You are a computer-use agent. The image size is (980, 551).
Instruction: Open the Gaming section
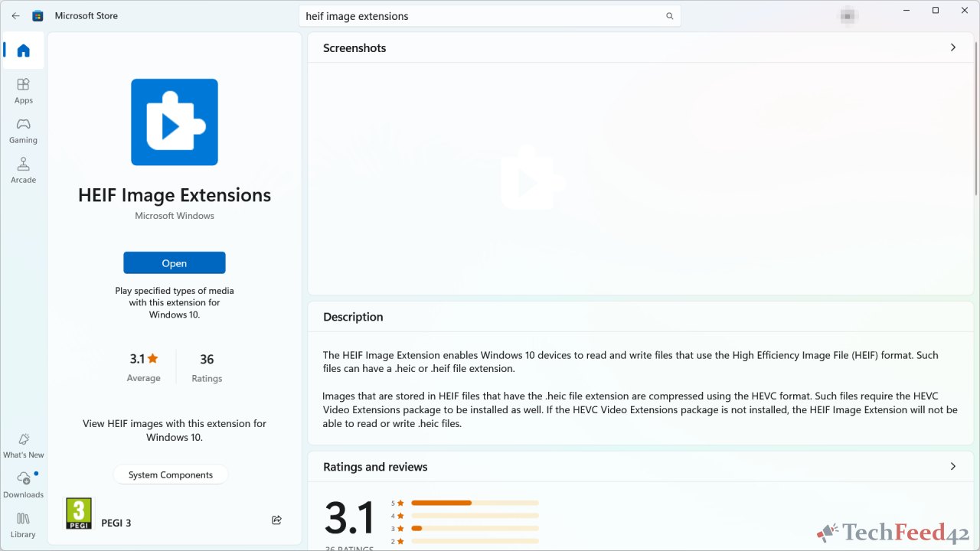pyautogui.click(x=23, y=130)
